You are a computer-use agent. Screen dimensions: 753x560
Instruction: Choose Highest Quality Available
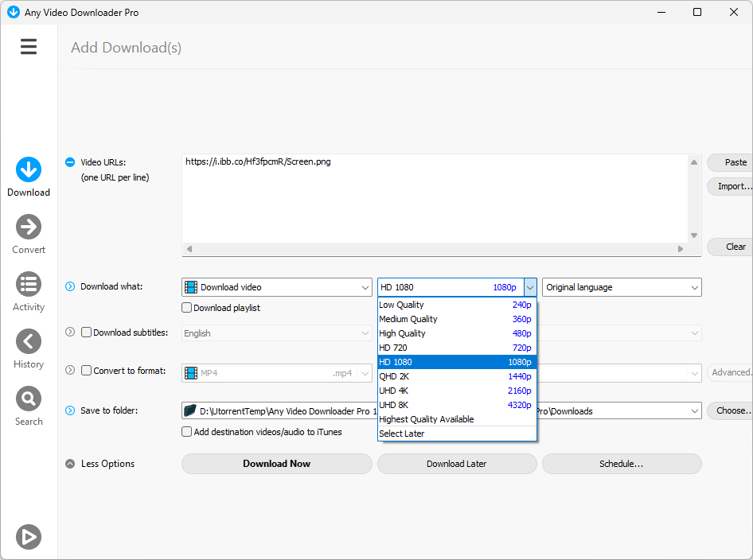(x=457, y=419)
